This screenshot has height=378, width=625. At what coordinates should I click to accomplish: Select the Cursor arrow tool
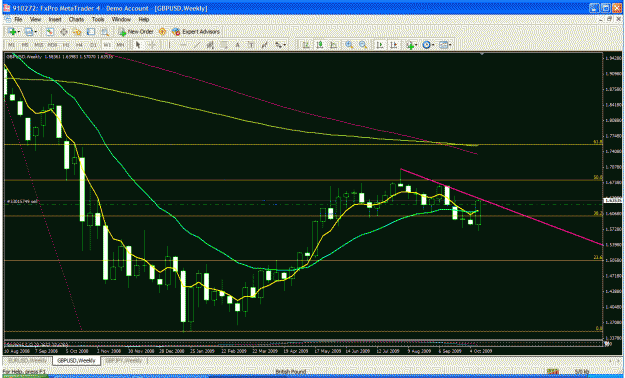coord(138,45)
